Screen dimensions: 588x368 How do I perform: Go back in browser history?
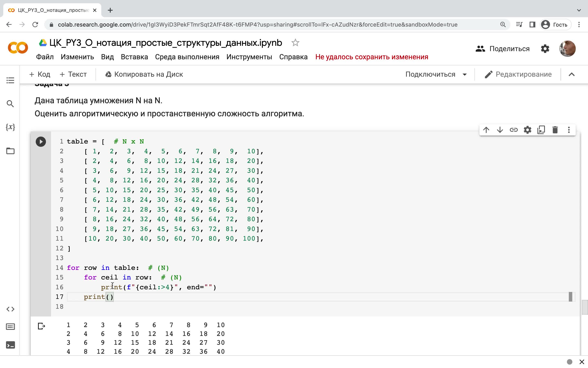pyautogui.click(x=9, y=25)
